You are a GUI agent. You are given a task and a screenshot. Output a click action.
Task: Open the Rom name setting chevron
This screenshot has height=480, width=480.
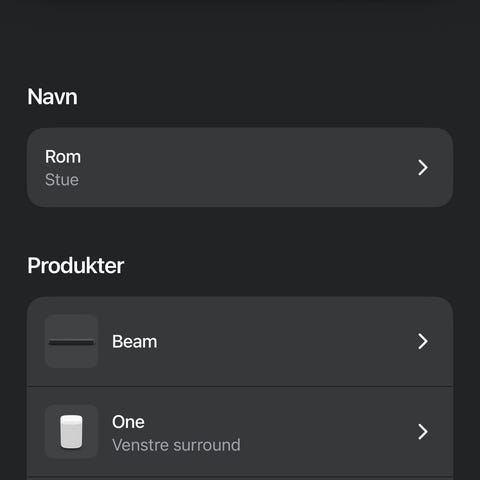click(x=423, y=167)
